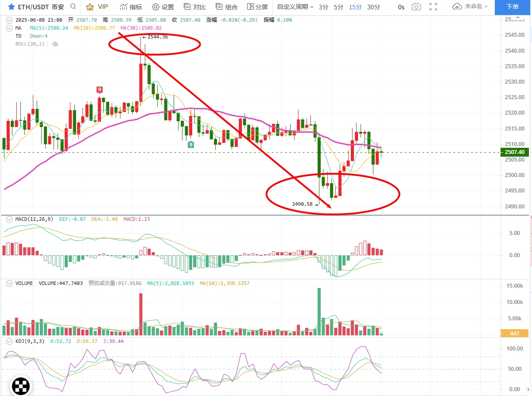The image size is (532, 396).
Task: Collapse the MACD indicator panel
Action: [x=9, y=219]
